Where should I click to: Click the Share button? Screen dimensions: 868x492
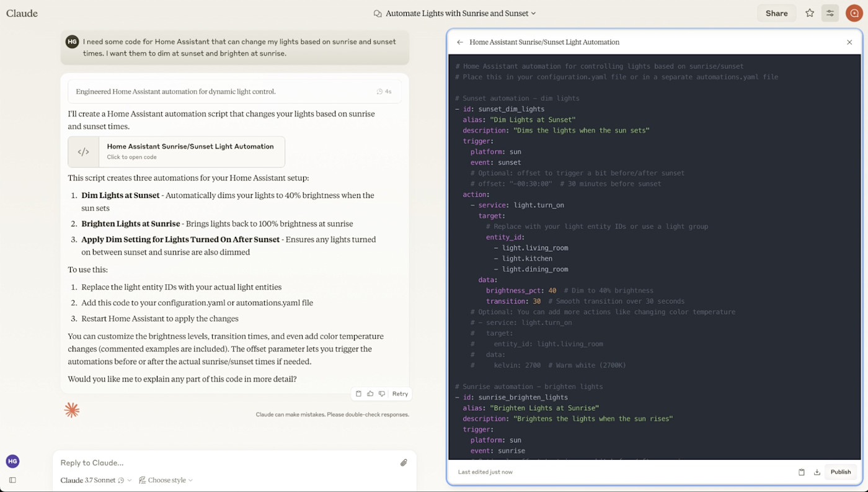click(776, 13)
